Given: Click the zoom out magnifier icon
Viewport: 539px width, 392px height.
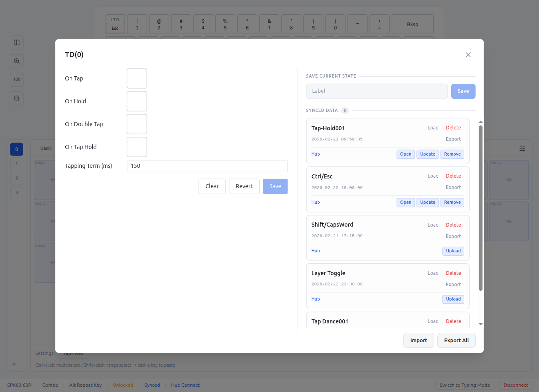Looking at the screenshot, I should click(x=16, y=98).
